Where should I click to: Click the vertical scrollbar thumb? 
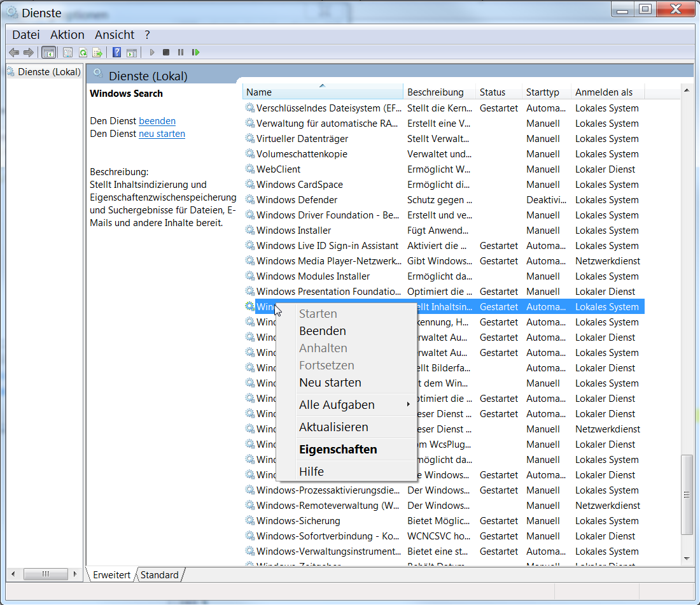pyautogui.click(x=687, y=495)
